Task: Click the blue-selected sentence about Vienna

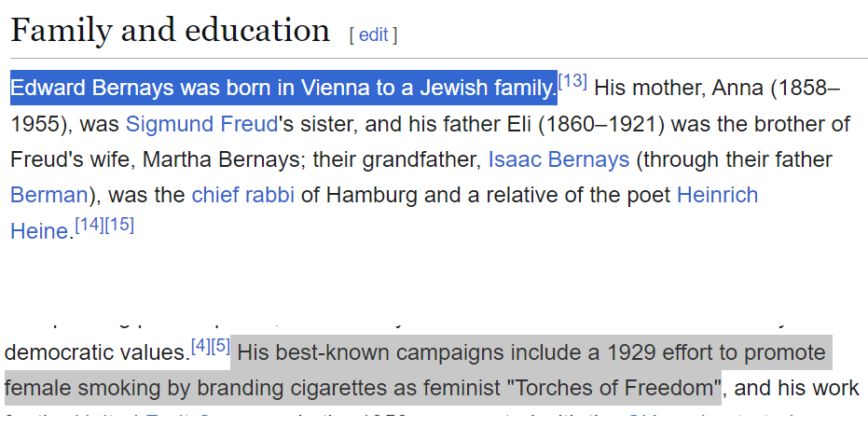Action: click(x=283, y=88)
